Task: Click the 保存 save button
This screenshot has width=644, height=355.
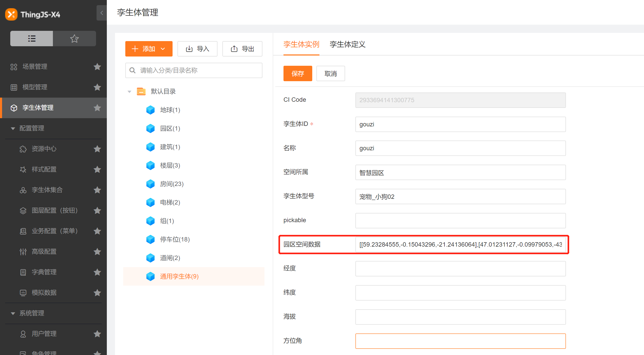Action: click(298, 73)
